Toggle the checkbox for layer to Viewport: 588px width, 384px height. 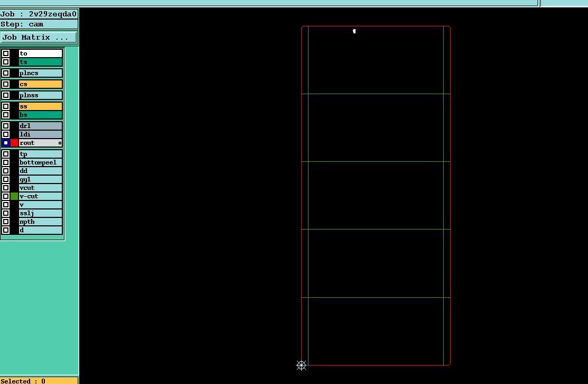tap(6, 53)
